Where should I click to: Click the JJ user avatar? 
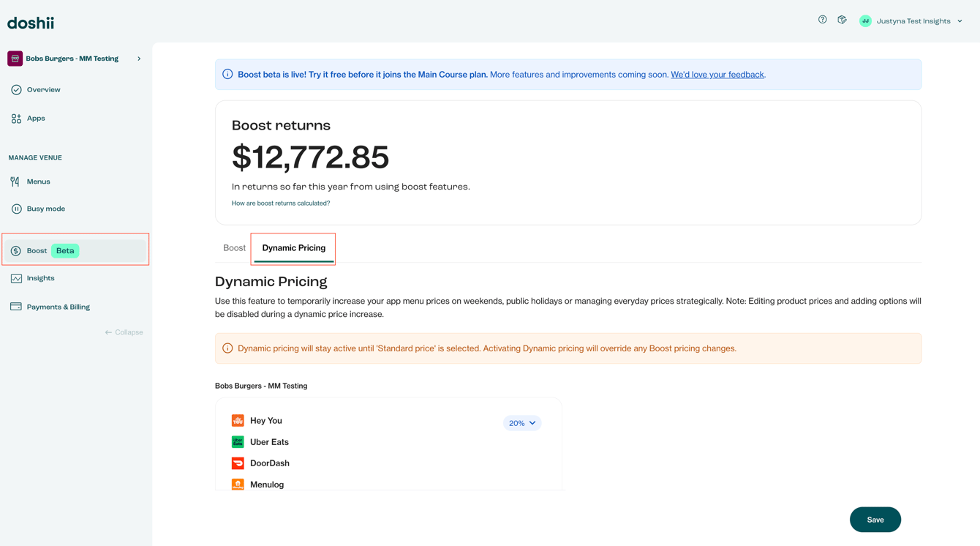(865, 21)
